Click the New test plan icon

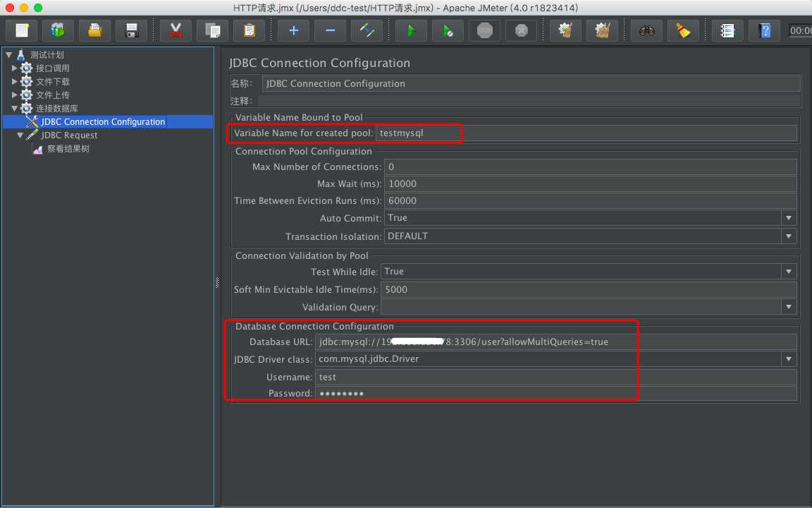click(21, 30)
